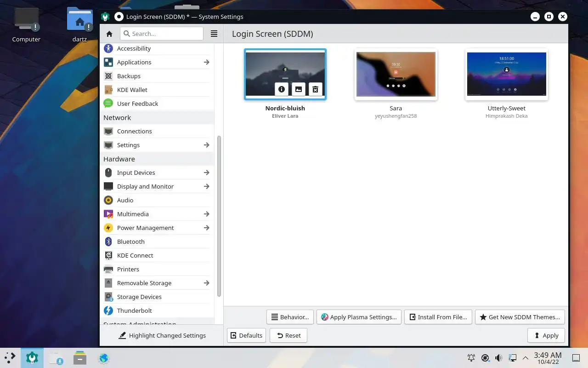
Task: Click the Removable Storage icon
Action: tap(108, 283)
